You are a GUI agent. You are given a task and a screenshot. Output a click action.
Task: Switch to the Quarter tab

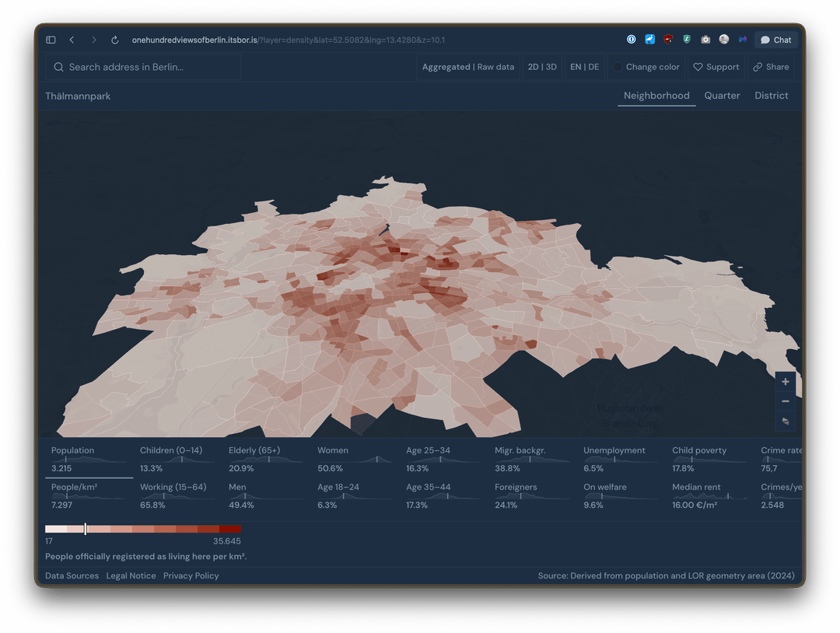coord(722,96)
